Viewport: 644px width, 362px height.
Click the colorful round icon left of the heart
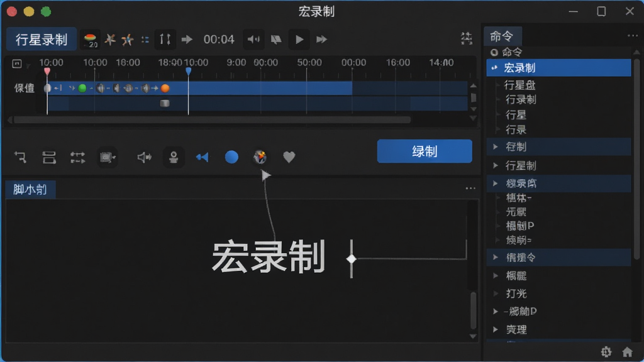tap(260, 156)
